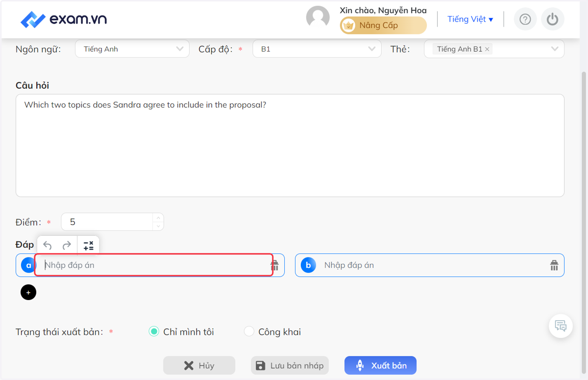Screen dimensions: 588x380
Task: Click the answer a input field
Action: point(154,265)
